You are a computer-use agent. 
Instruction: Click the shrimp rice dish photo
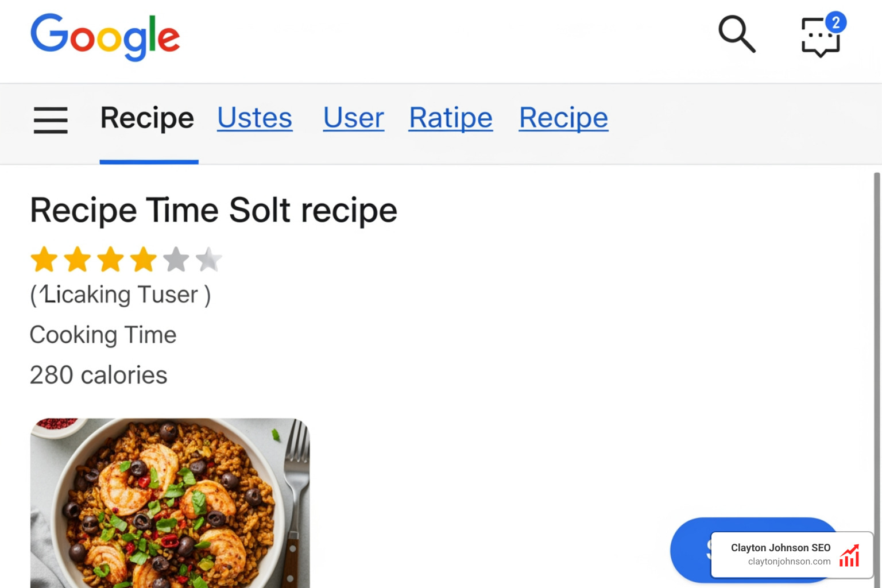click(169, 502)
